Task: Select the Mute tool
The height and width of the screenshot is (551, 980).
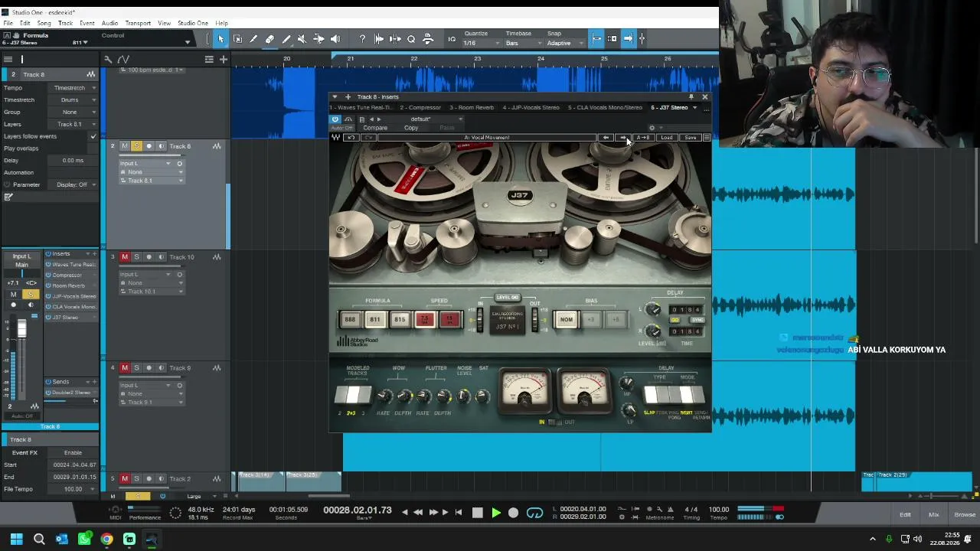Action: click(302, 39)
